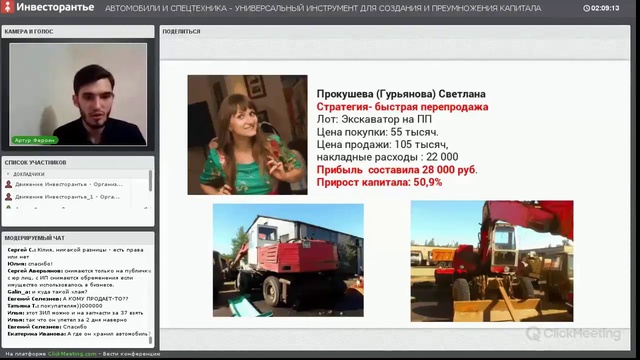Click slide heading Прокушева (Гурьянова) Светлана
The width and height of the screenshot is (640, 360).
point(401,94)
